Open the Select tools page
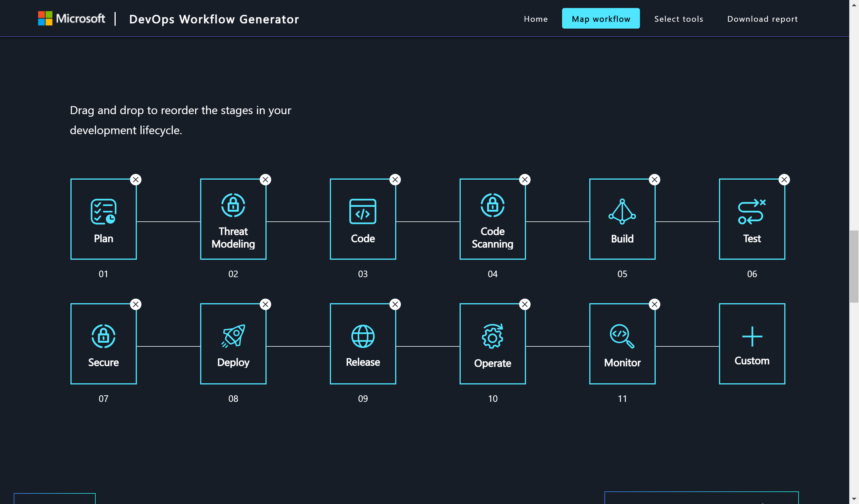The height and width of the screenshot is (504, 859). 678,19
